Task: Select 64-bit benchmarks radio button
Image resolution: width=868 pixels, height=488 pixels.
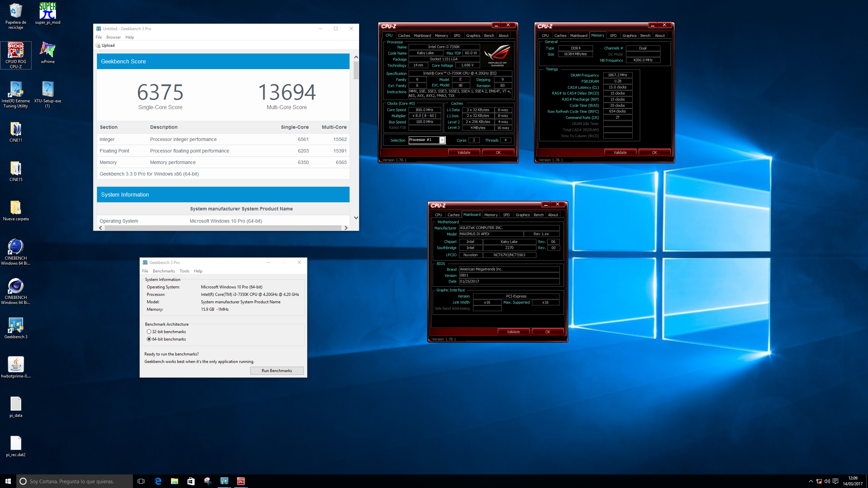Action: [149, 339]
